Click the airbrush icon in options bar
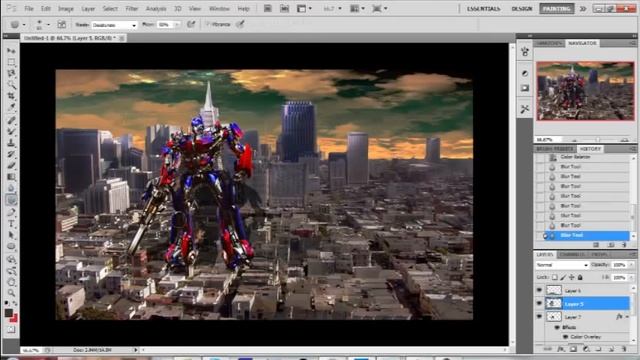Screen dimensions: 640x360 coord(191,24)
